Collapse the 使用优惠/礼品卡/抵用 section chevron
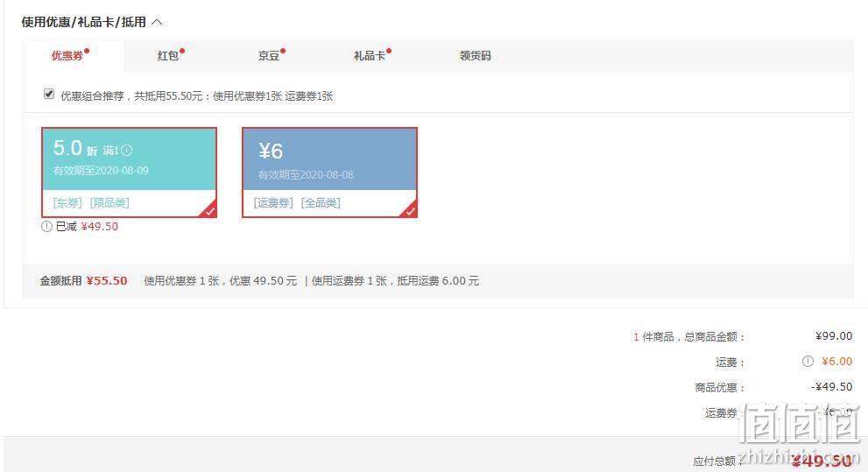 point(157,22)
